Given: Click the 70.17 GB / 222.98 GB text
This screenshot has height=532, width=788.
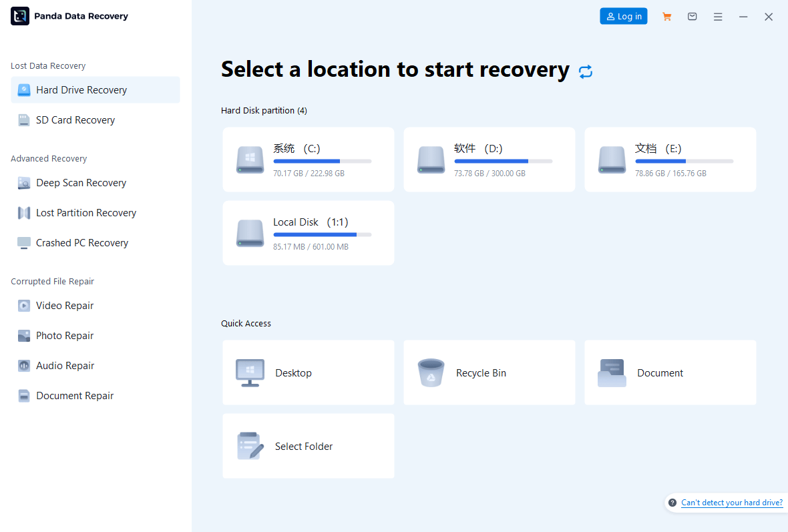Looking at the screenshot, I should [x=309, y=174].
